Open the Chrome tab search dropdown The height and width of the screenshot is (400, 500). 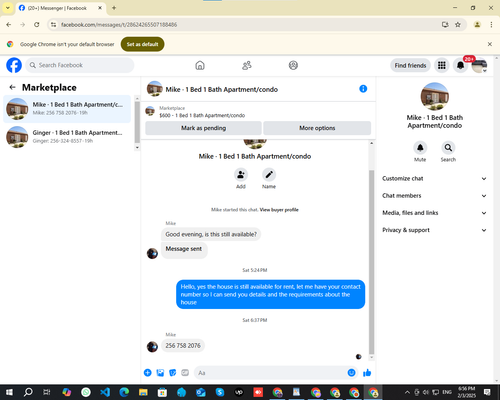tap(8, 8)
